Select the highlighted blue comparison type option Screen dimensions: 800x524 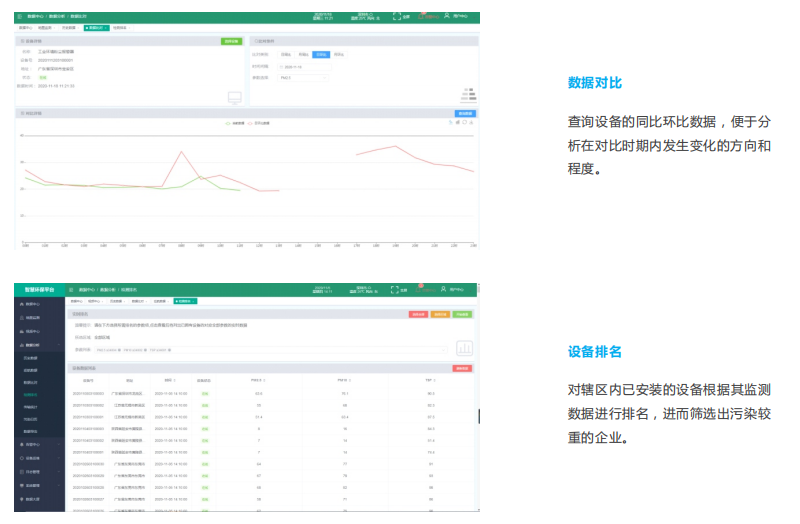(320, 54)
